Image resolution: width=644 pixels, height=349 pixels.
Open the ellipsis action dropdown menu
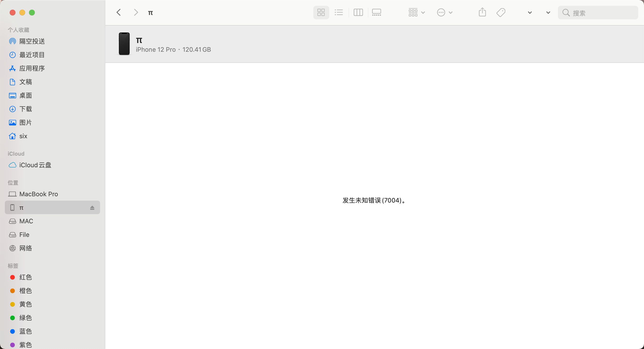(444, 13)
